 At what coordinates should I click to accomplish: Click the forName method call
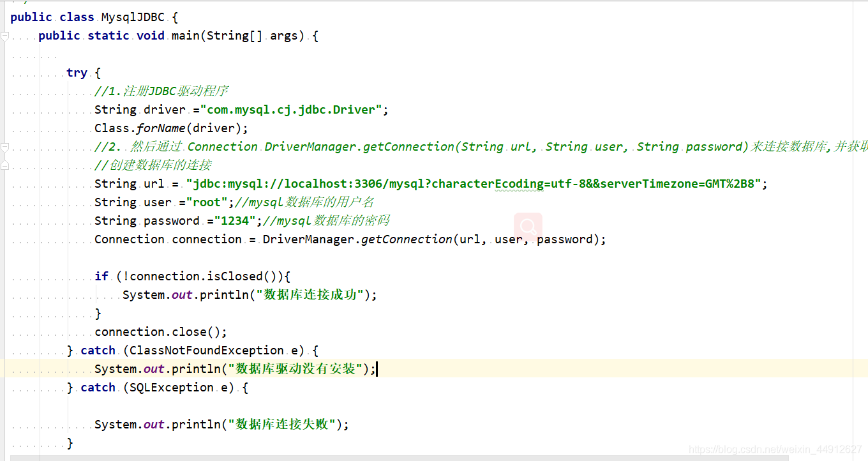(x=161, y=128)
